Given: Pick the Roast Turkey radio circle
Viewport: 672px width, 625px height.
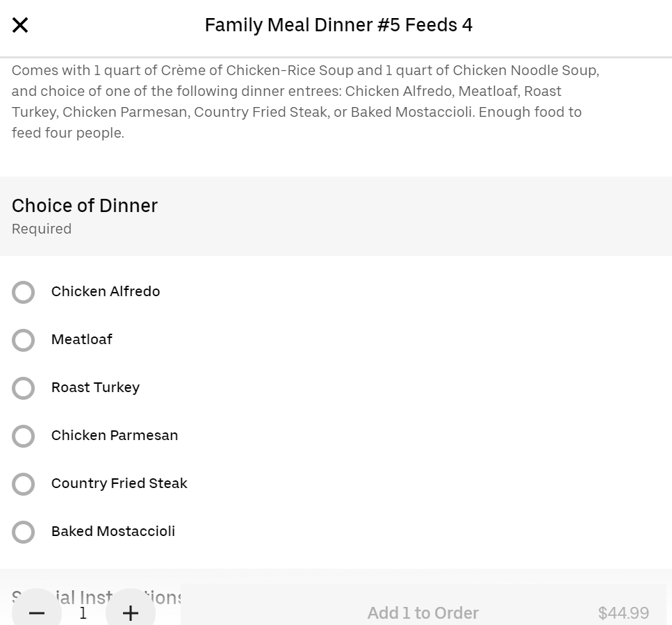Looking at the screenshot, I should click(x=24, y=389).
